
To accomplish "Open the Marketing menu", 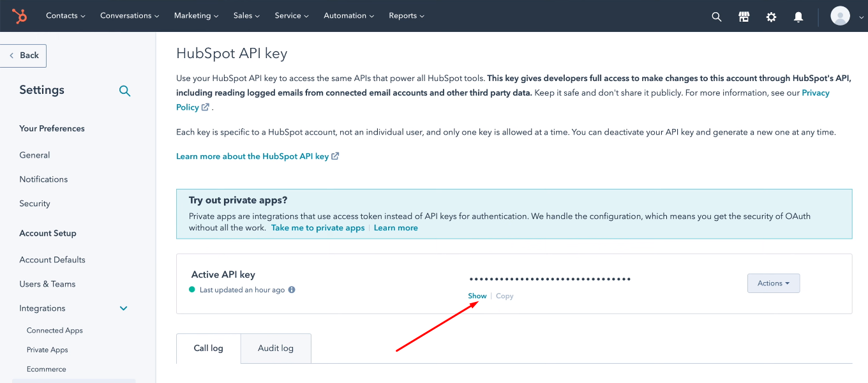I will click(x=196, y=16).
